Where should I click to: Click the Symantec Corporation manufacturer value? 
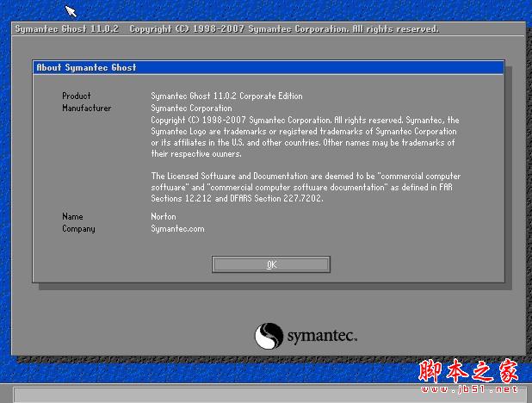tap(189, 108)
